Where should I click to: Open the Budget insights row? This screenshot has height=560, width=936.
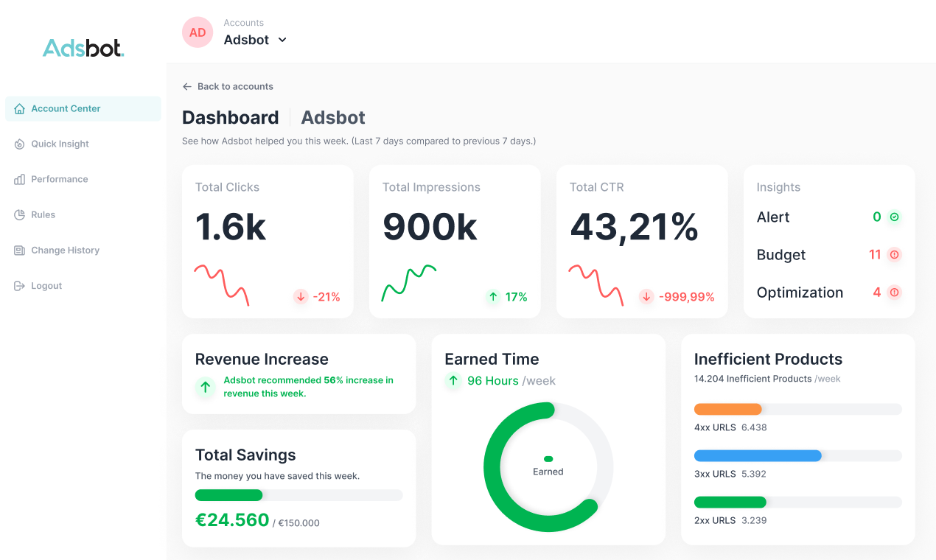click(x=829, y=255)
